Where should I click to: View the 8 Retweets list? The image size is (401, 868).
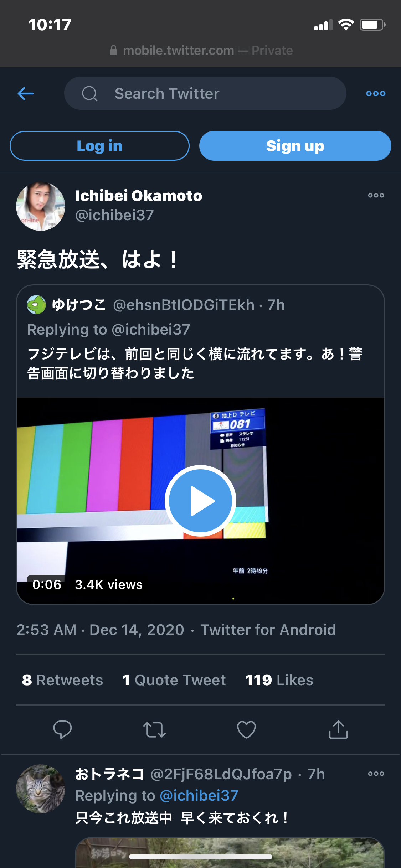click(x=62, y=680)
